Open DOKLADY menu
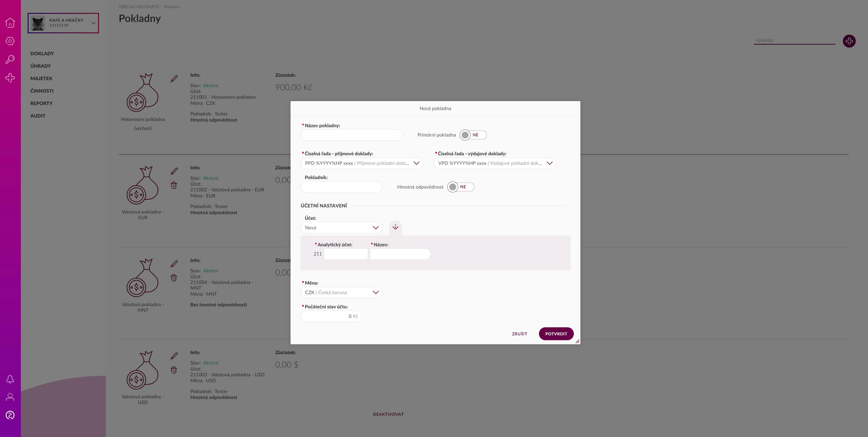Screen dimensions: 868x437 point(42,54)
